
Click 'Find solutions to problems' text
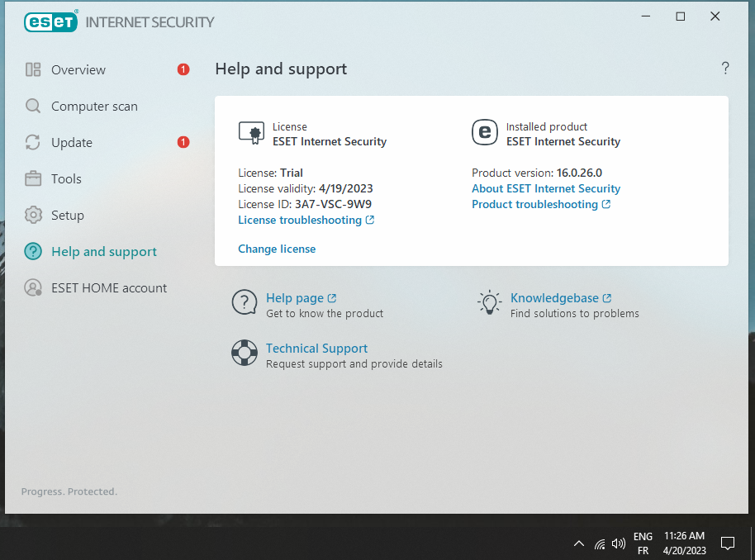[574, 314]
